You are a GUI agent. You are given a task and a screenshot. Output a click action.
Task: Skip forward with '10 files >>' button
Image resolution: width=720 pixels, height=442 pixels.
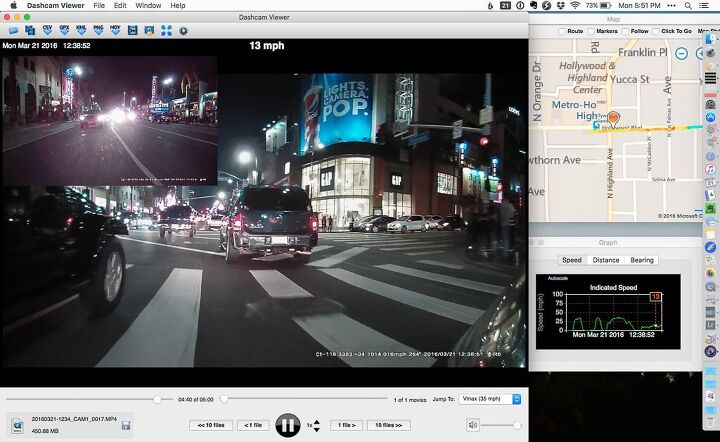click(x=387, y=425)
